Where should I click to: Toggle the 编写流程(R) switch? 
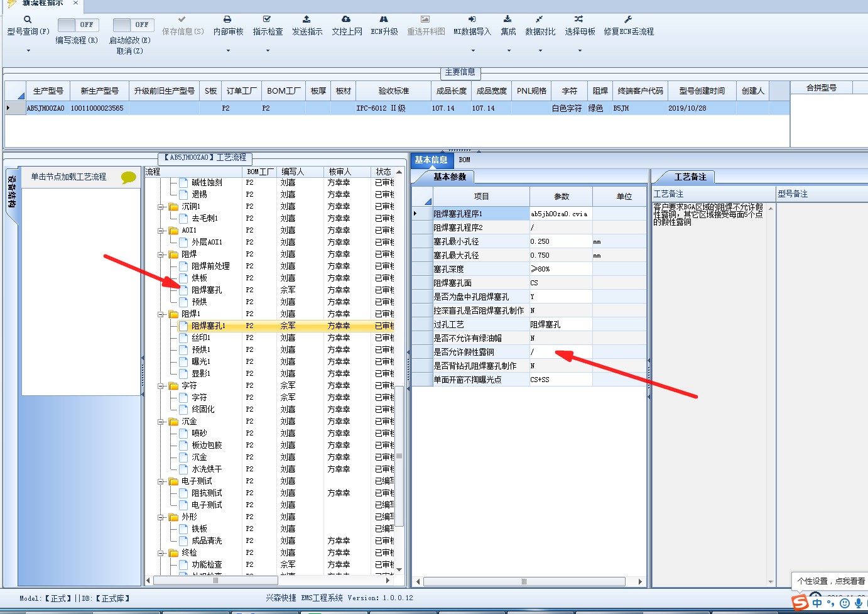pos(78,25)
